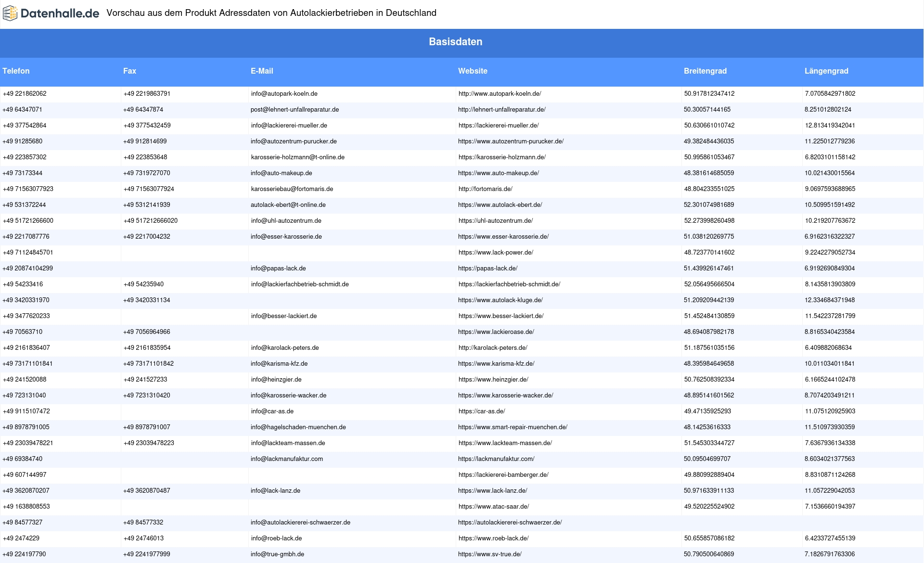Viewport: 924px width, 563px height.
Task: Select phone number +49 70563710
Action: point(23,332)
